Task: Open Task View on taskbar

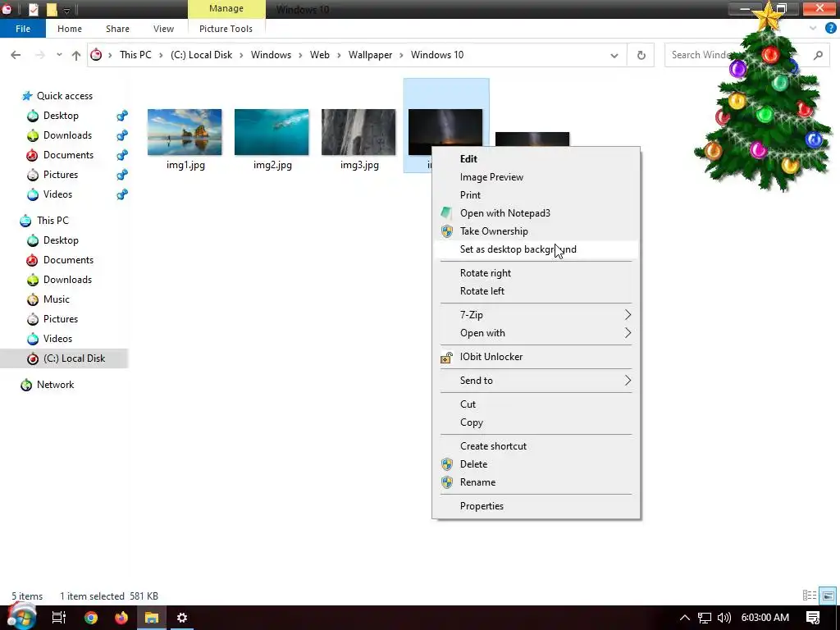Action: click(58, 618)
